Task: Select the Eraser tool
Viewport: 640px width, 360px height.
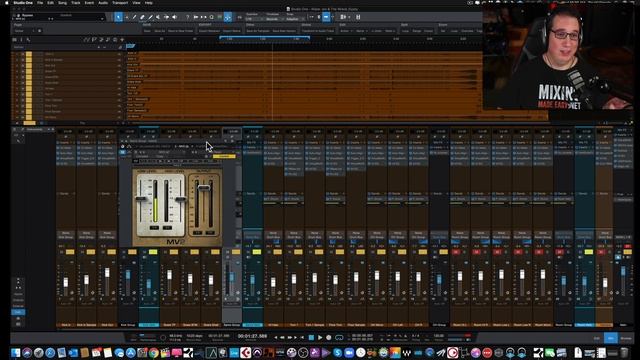Action: (142, 17)
